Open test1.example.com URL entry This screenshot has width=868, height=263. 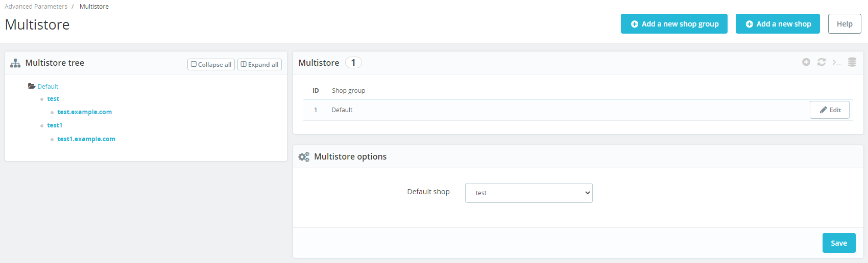coord(86,139)
